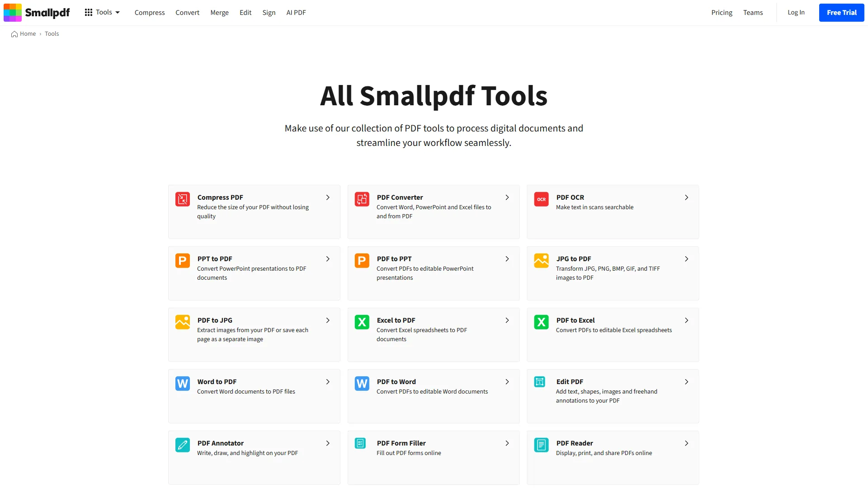Open the Convert menu in navbar
This screenshot has width=868, height=488.
coord(187,13)
